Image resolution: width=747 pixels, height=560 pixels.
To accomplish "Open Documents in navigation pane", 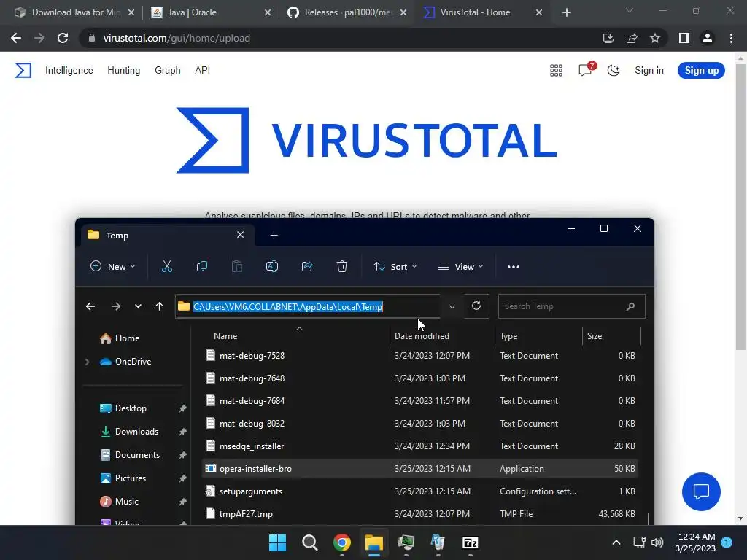I will [137, 455].
